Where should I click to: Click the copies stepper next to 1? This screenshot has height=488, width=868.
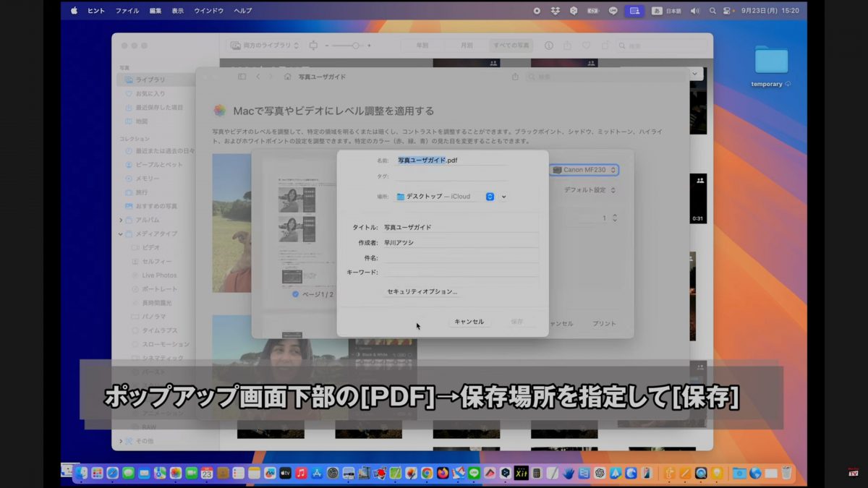tap(615, 218)
